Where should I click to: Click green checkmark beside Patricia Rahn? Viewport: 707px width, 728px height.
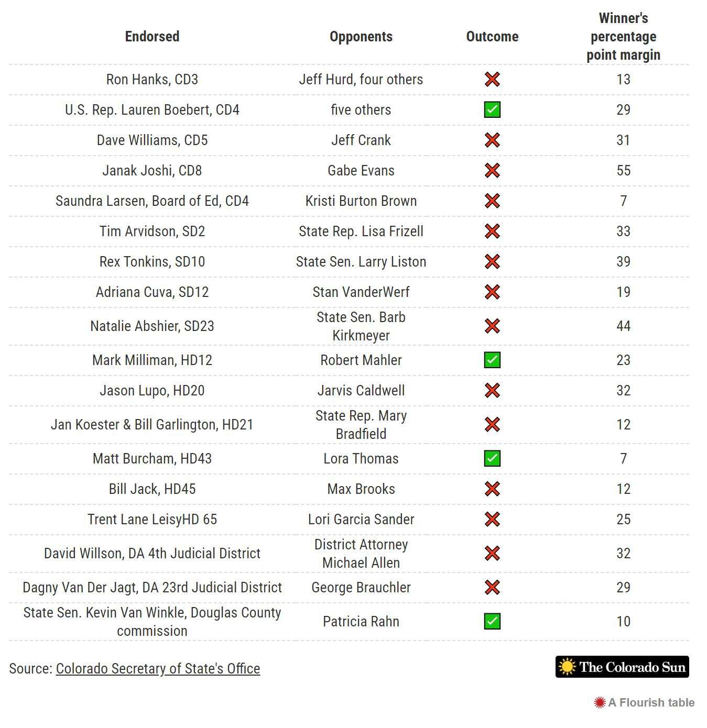492,622
